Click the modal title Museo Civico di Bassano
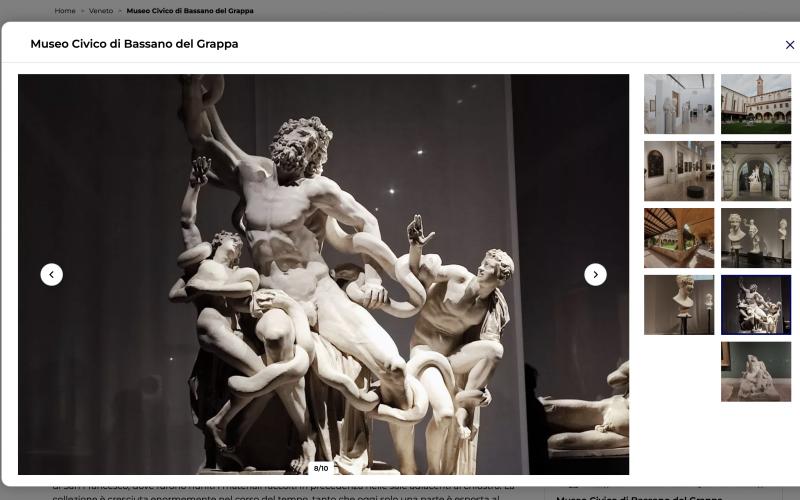Image resolution: width=800 pixels, height=500 pixels. point(134,44)
